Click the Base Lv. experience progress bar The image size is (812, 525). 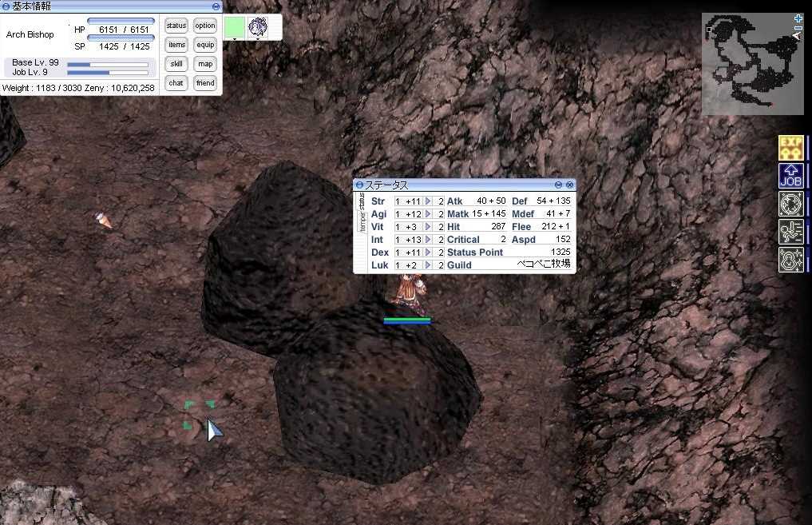pos(108,64)
